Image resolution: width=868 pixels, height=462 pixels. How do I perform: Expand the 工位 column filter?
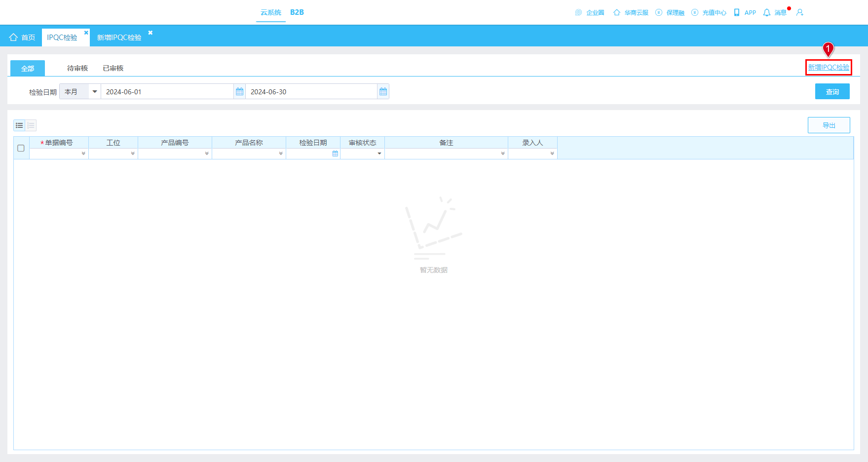[133, 154]
